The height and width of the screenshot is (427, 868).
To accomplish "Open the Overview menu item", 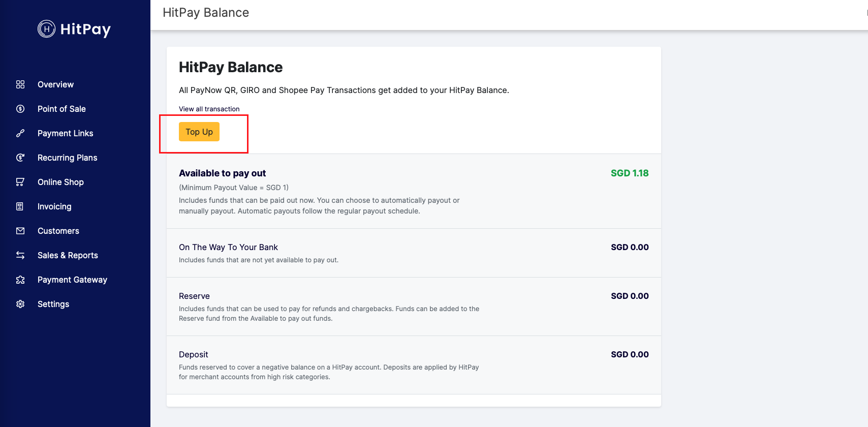I will pyautogui.click(x=55, y=84).
